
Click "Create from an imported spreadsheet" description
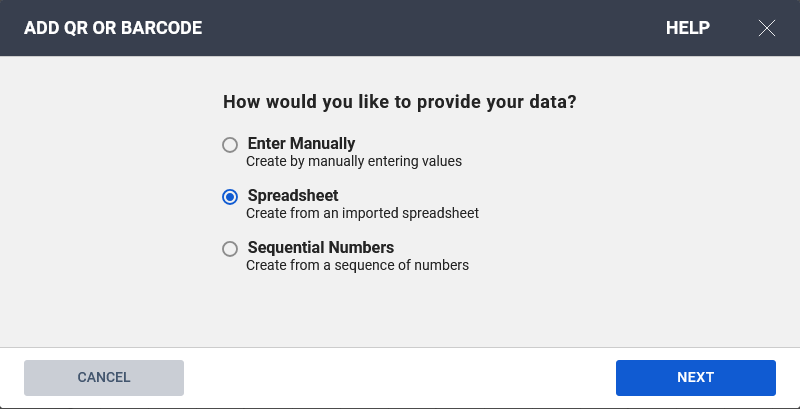(362, 213)
